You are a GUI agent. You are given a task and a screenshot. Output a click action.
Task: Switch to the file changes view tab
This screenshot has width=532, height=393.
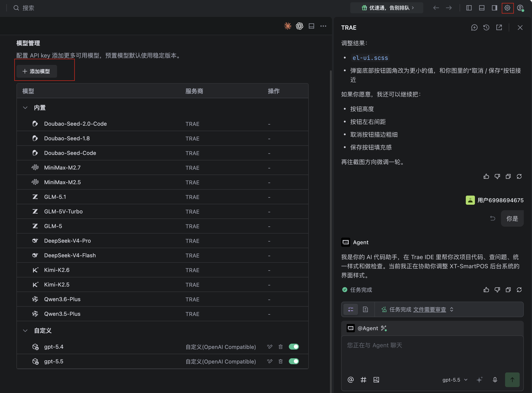click(x=365, y=310)
